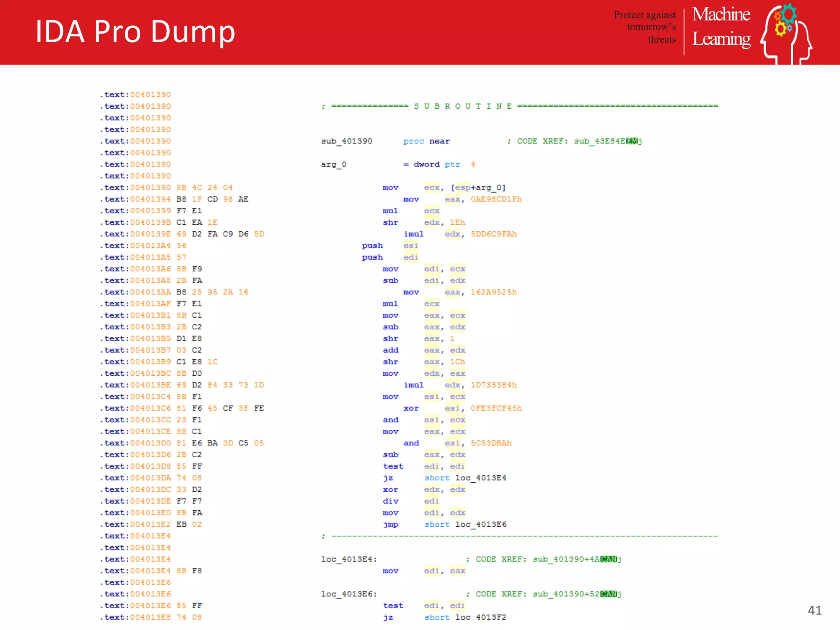Click the 'proc near' keyword
The width and height of the screenshot is (840, 630).
pyautogui.click(x=427, y=141)
